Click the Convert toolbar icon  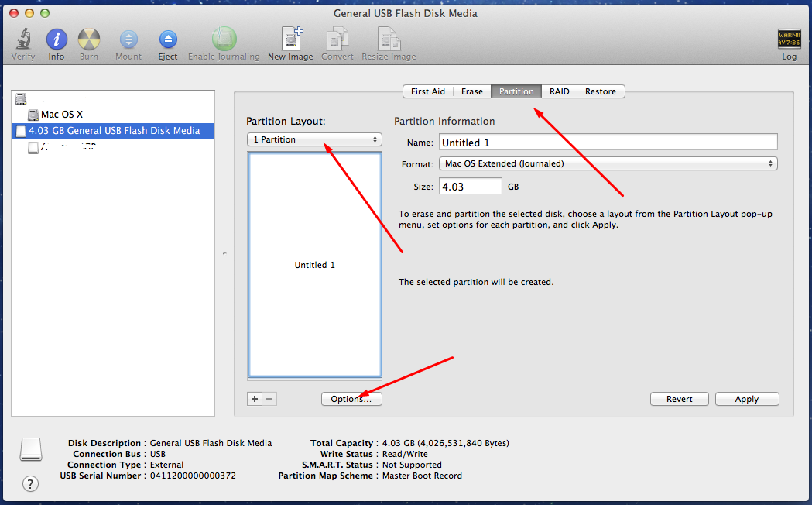click(337, 40)
